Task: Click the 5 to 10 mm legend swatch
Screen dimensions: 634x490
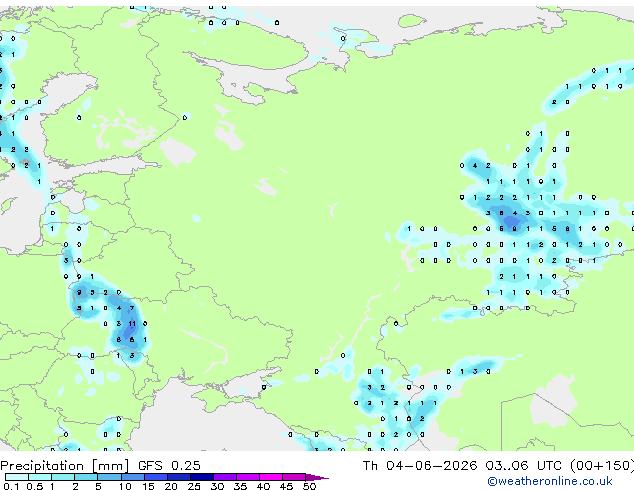Action: [109, 477]
